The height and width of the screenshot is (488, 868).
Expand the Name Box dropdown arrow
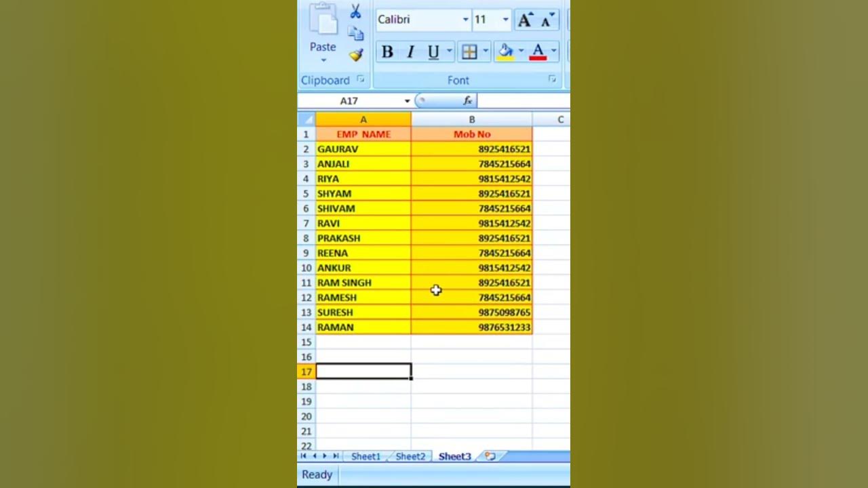pyautogui.click(x=408, y=101)
